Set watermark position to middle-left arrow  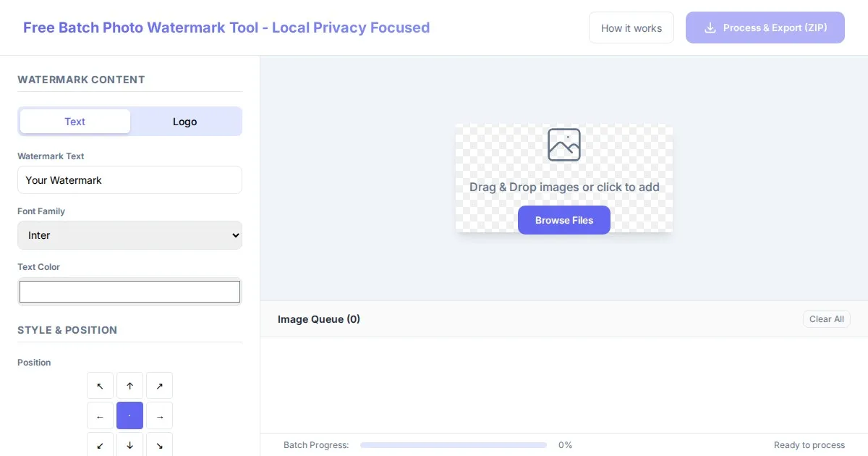click(100, 415)
